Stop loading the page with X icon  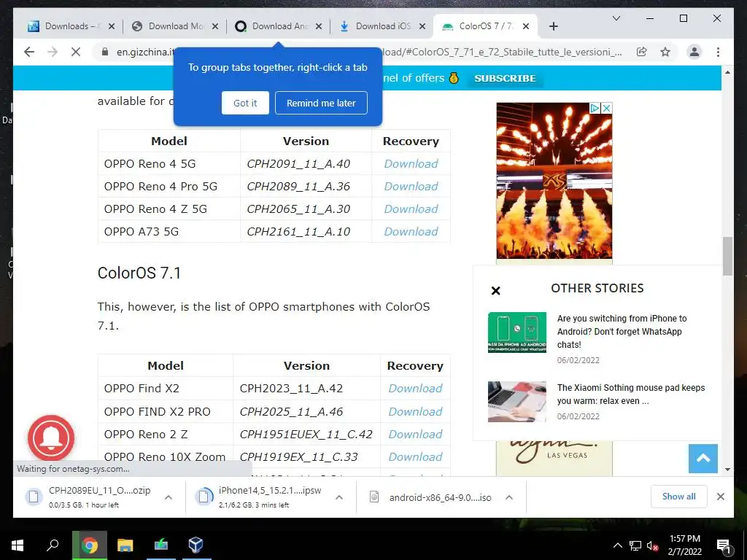coord(76,52)
